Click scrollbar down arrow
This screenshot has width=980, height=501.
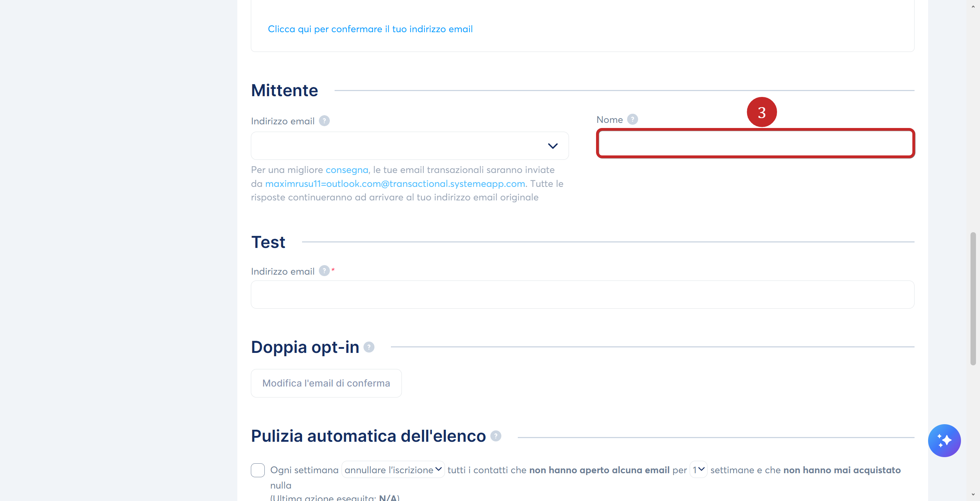coord(973,494)
